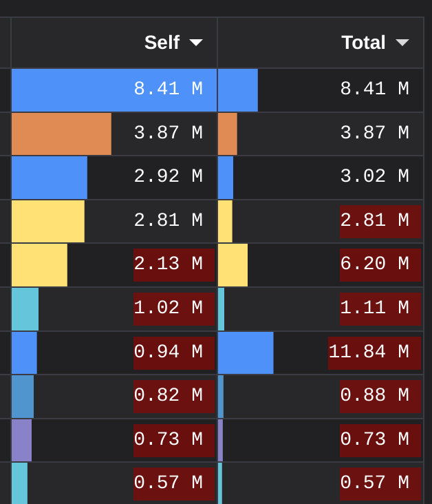Click the purple Self bar in the 0.73 M row
The width and height of the screenshot is (432, 504).
22,441
